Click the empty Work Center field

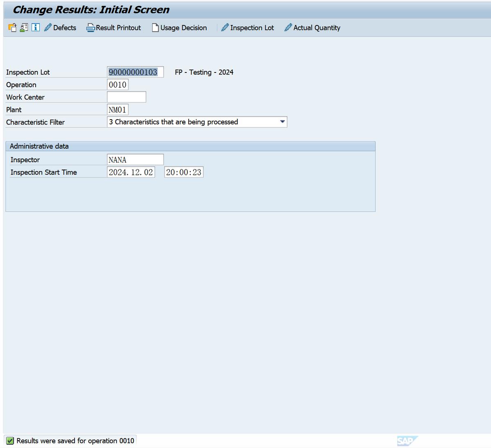click(126, 97)
